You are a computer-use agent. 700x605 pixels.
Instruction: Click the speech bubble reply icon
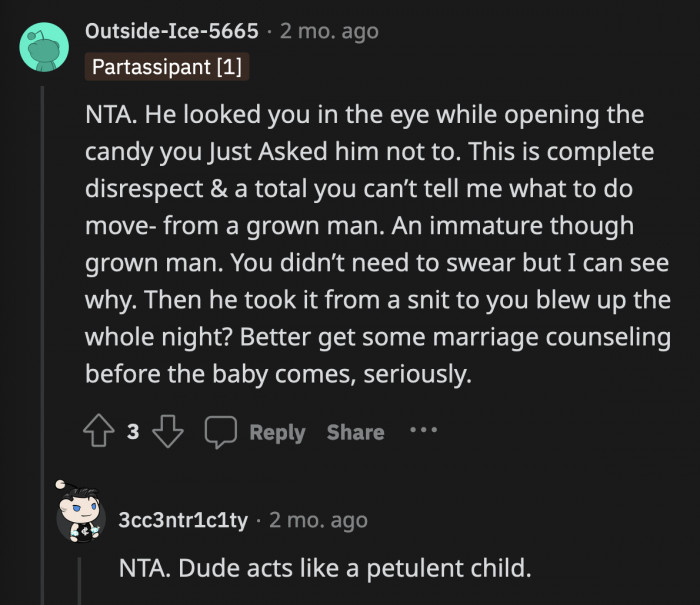(219, 432)
